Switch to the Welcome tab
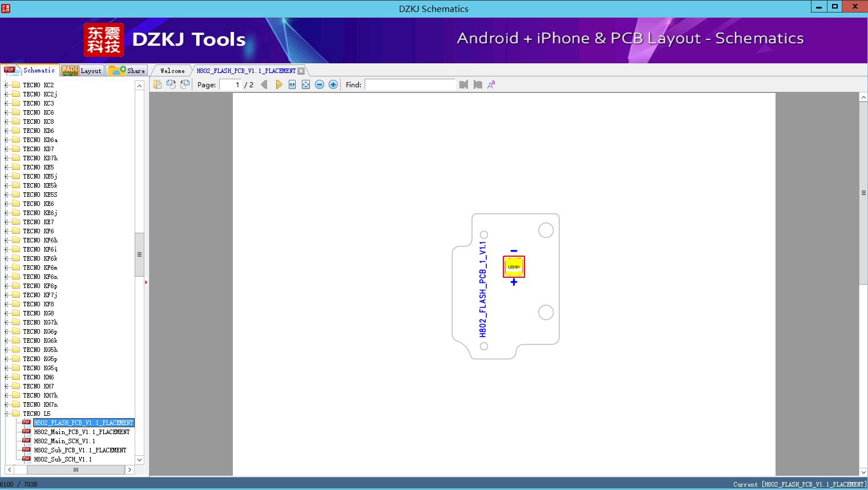 [172, 71]
